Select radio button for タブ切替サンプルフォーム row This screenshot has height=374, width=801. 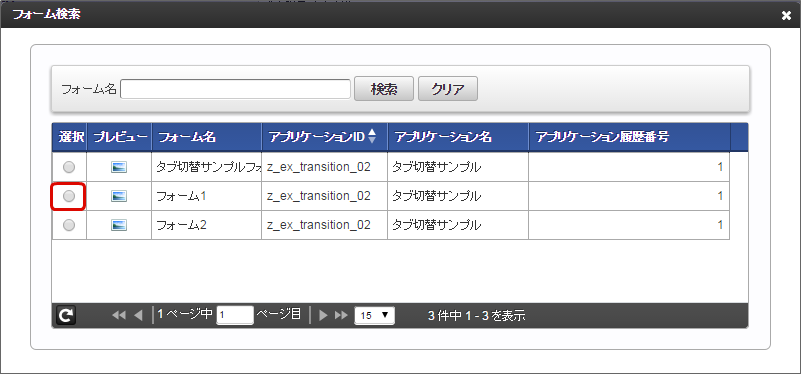point(68,167)
